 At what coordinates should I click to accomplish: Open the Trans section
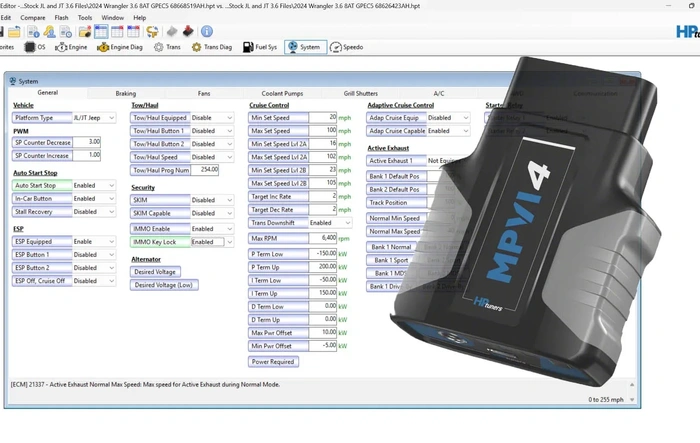[x=167, y=47]
